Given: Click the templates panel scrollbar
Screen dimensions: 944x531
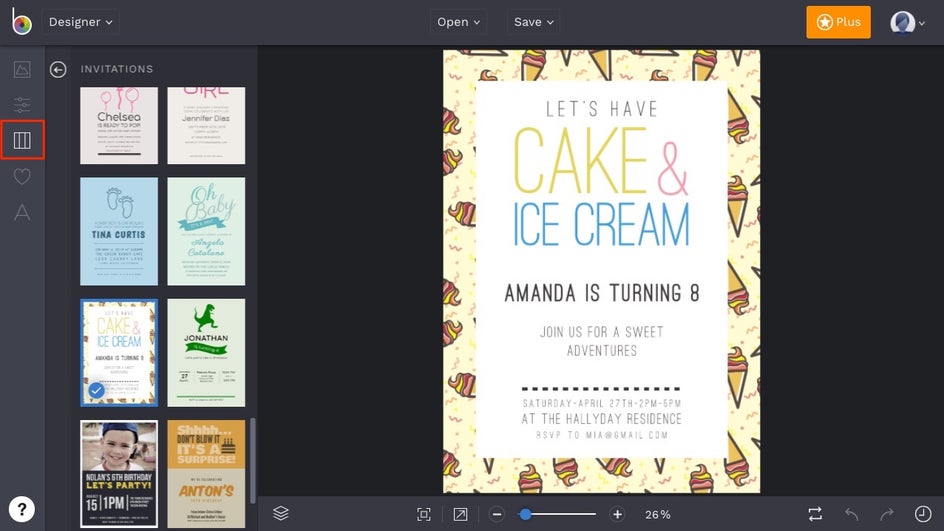Looking at the screenshot, I should [253, 461].
